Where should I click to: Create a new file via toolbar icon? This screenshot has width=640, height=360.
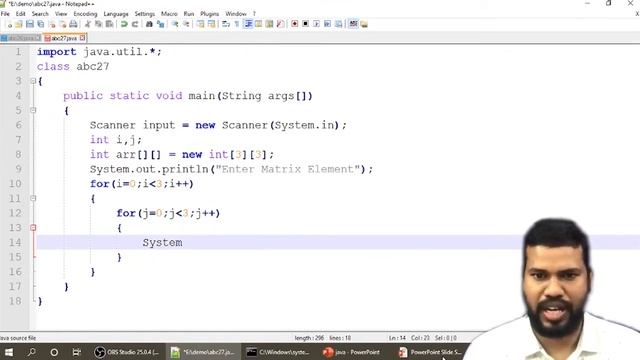point(9,24)
